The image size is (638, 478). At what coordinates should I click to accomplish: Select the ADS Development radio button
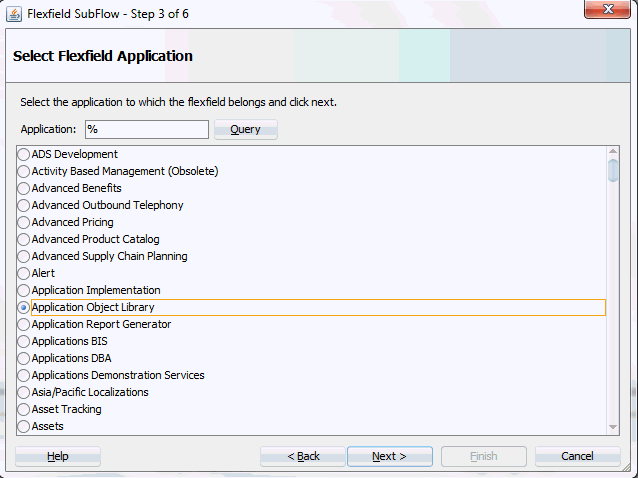coord(24,154)
